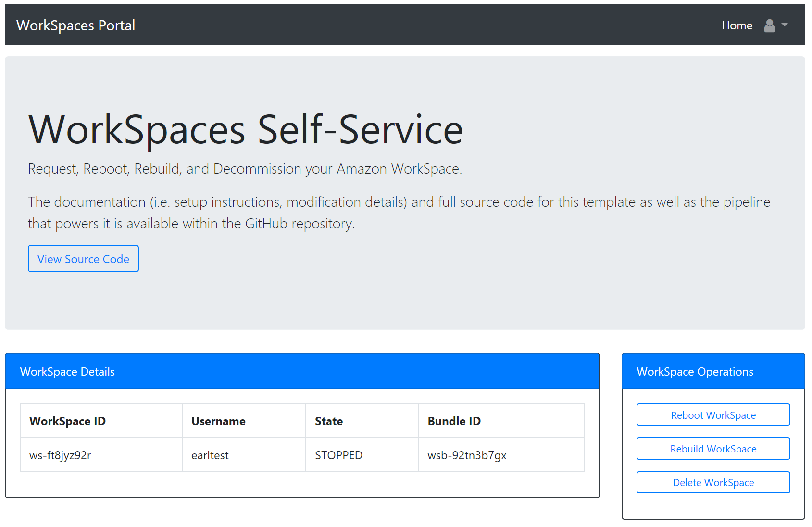Go to the Home nav link
Viewport: 812px width, 527px height.
(737, 25)
